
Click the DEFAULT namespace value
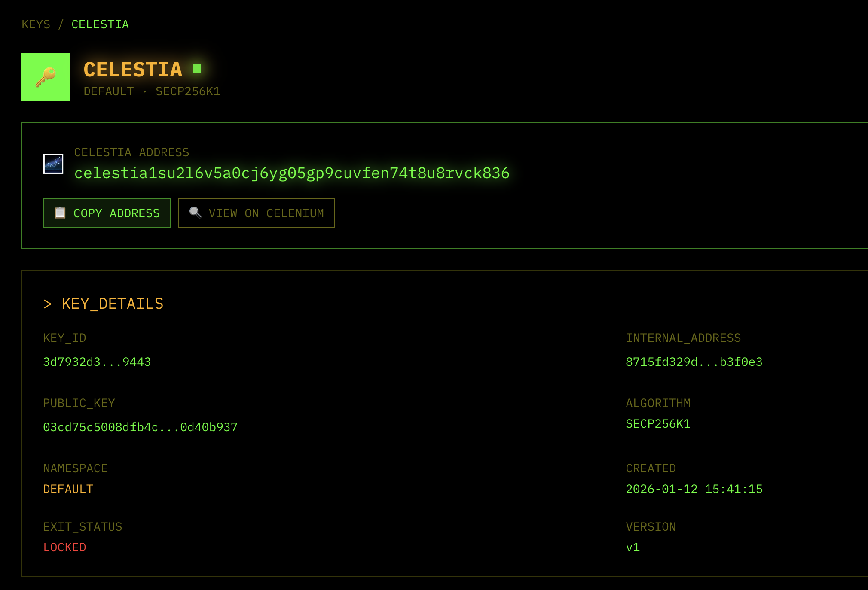(68, 489)
